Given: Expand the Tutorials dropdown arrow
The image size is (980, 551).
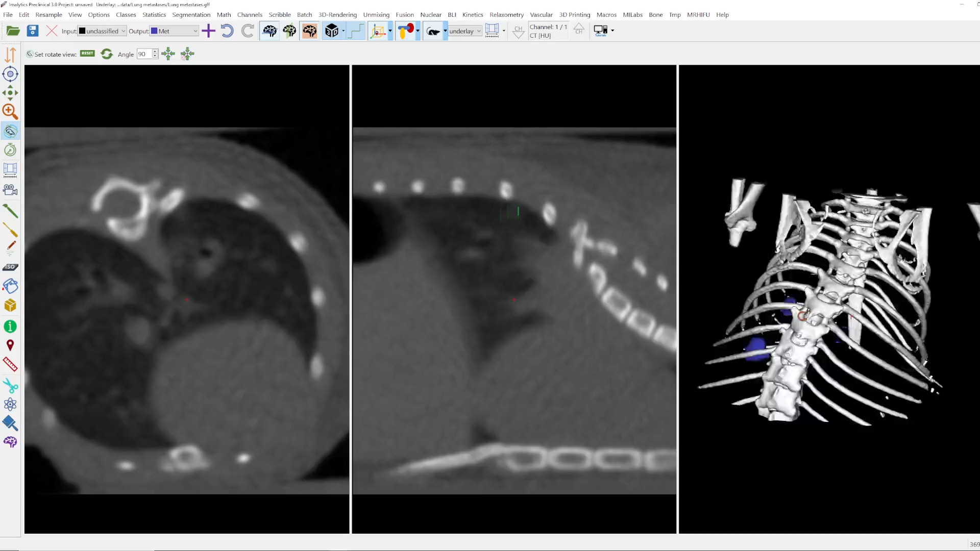Looking at the screenshot, I should [612, 31].
